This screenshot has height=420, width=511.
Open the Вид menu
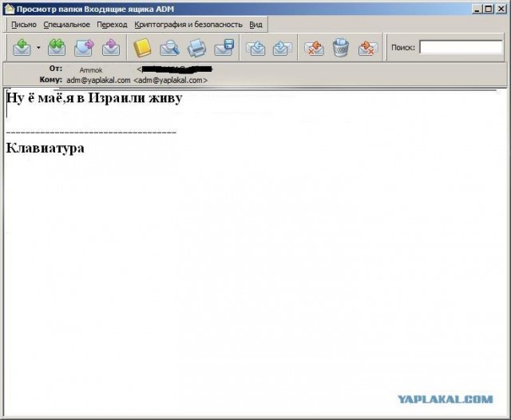pos(255,25)
